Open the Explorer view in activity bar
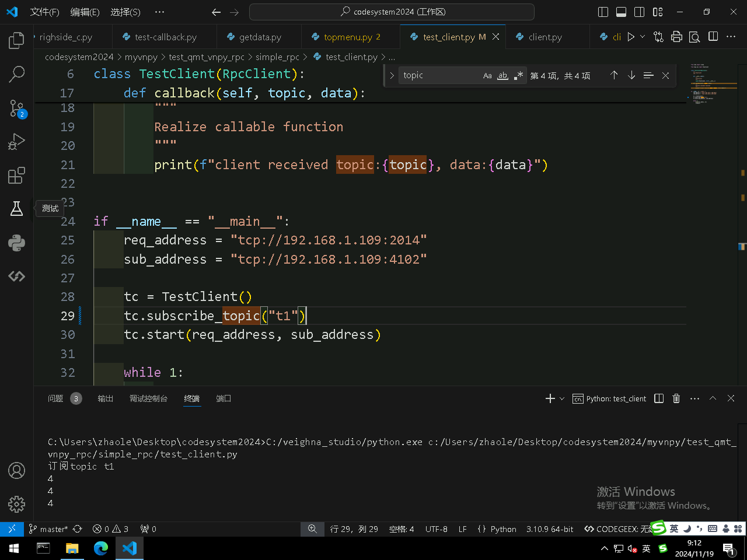747x560 pixels. [x=16, y=40]
